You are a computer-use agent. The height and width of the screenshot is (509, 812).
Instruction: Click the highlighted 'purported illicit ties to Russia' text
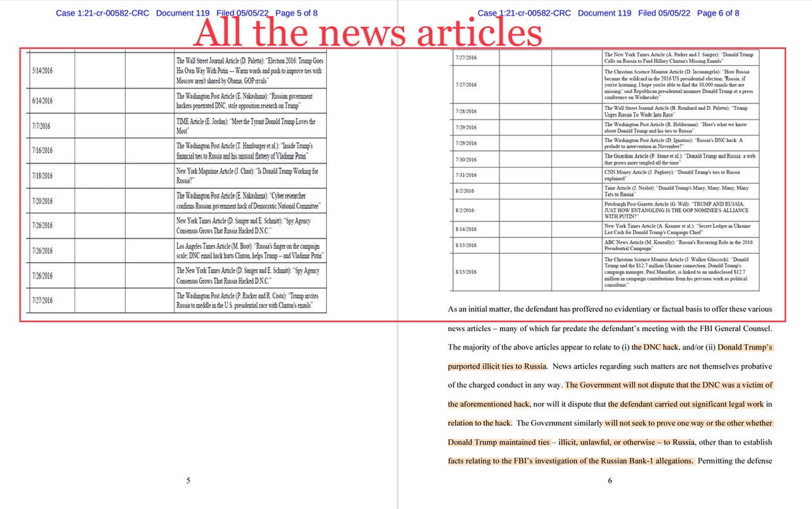point(497,366)
